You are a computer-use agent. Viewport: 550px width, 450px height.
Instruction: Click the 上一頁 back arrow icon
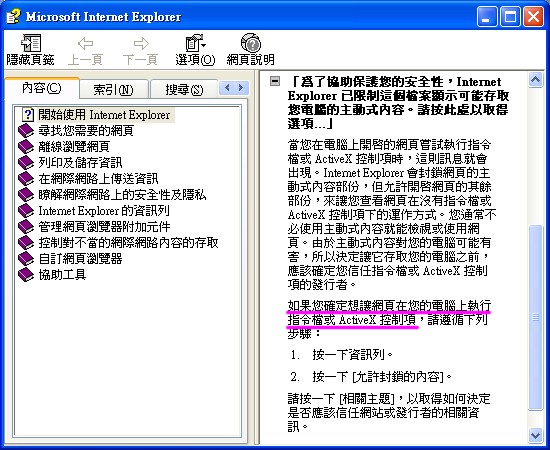click(85, 43)
